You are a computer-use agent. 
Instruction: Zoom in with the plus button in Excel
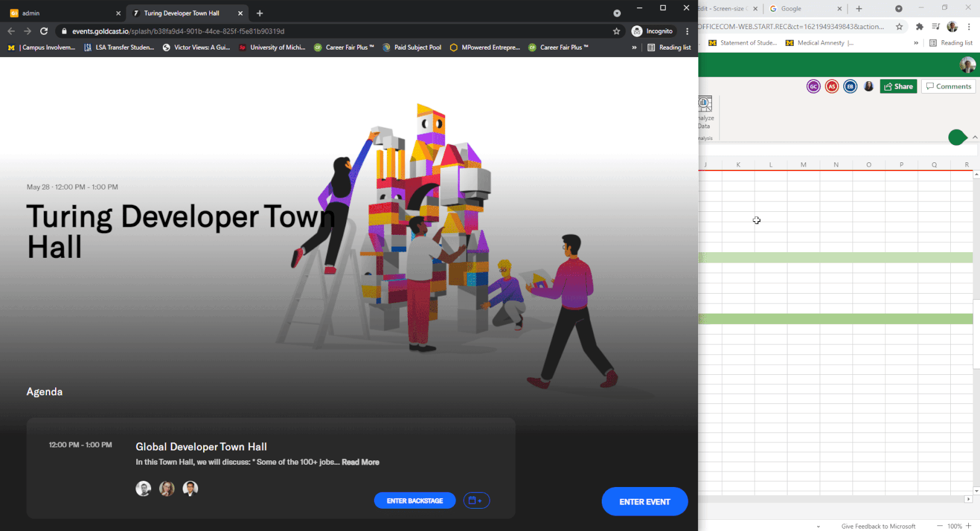click(x=969, y=526)
